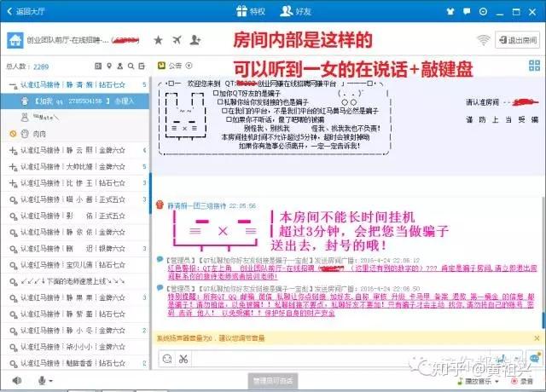Select the 肉肉 user row
Screen dimensions: 546x392
click(75, 134)
